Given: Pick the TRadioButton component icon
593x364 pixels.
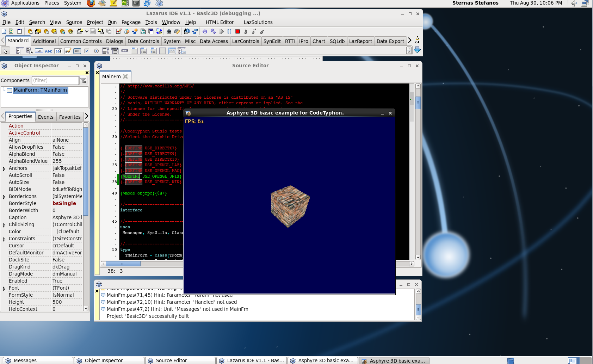Looking at the screenshot, I should coord(96,51).
